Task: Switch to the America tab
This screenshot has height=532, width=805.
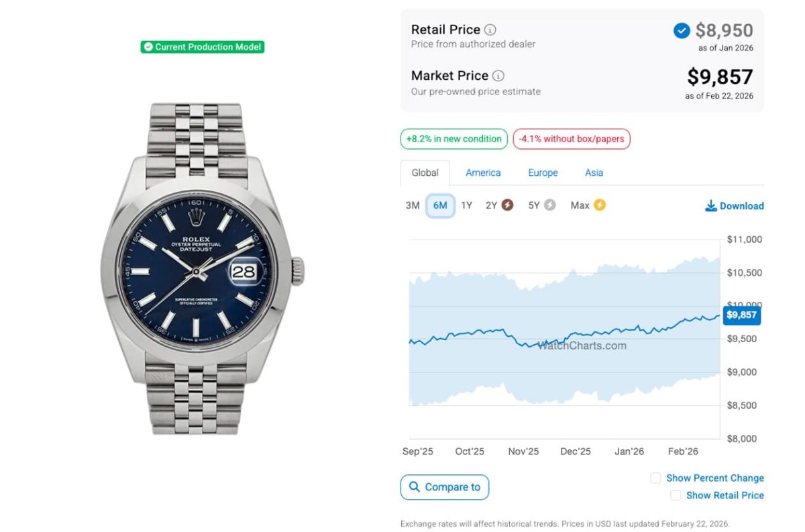Action: (x=483, y=172)
